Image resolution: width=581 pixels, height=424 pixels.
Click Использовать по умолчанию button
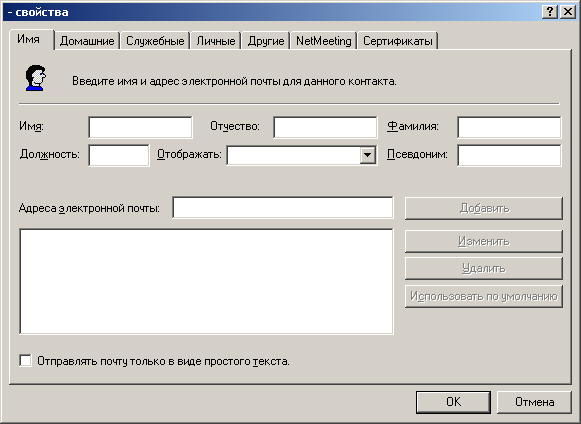(x=484, y=296)
